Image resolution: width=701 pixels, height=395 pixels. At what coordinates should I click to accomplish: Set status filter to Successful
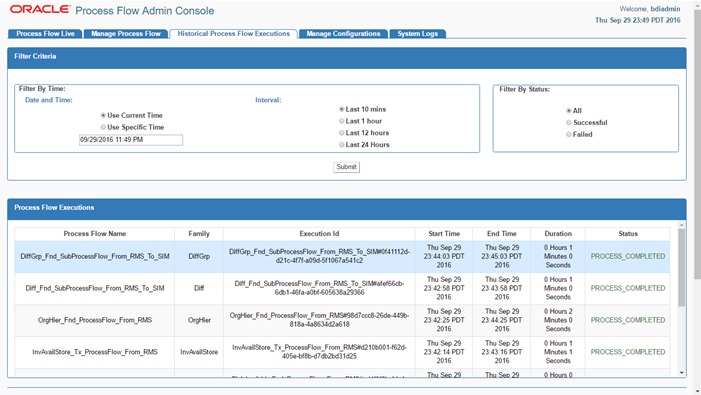pos(569,122)
